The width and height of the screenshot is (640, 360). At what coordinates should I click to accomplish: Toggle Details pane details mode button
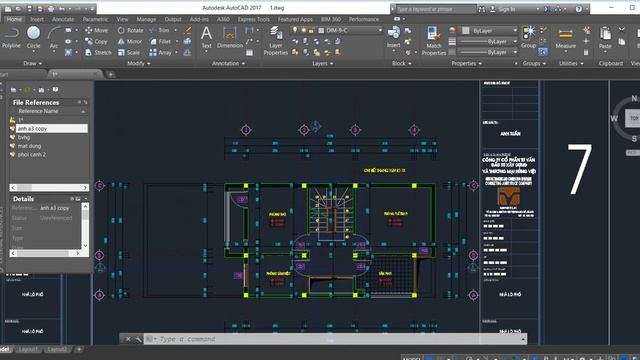tap(72, 199)
